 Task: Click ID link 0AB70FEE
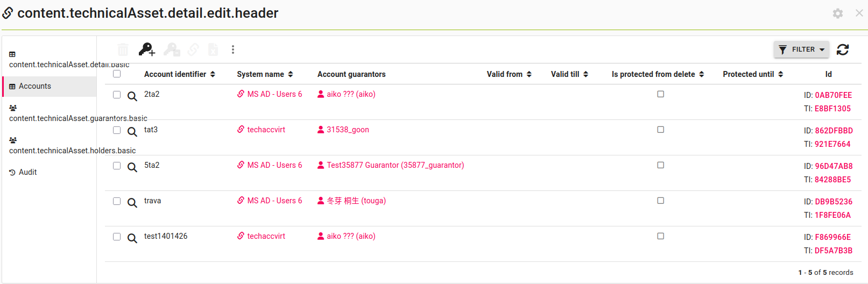pos(833,95)
